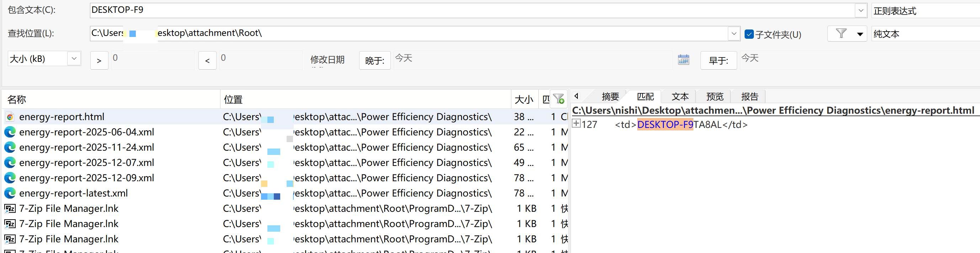Open the filter options dropdown arrow
This screenshot has height=253, width=980.
(859, 34)
